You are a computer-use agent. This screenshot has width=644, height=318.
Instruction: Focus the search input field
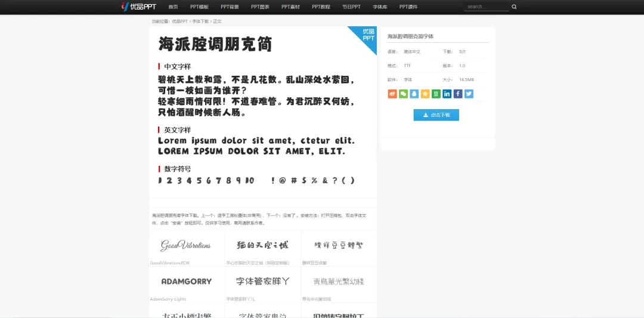click(487, 7)
